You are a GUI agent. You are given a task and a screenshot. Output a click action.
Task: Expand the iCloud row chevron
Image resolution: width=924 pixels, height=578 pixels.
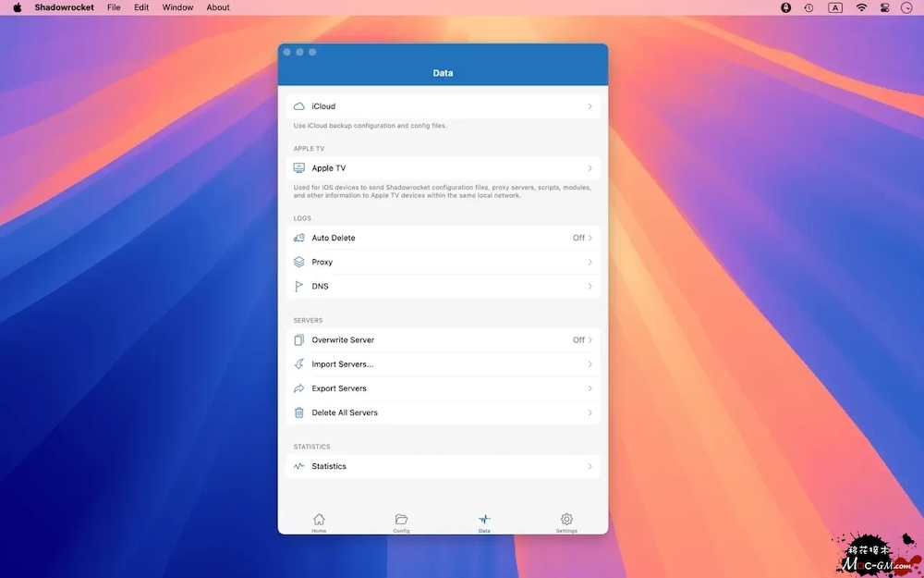(590, 106)
